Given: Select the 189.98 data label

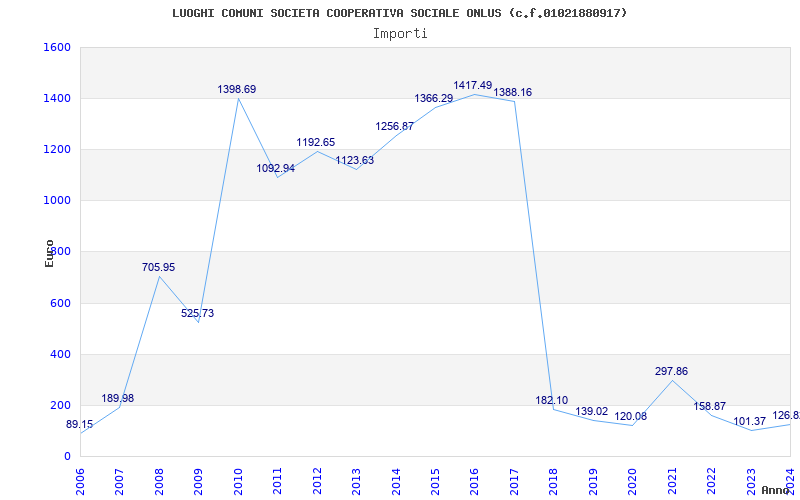Looking at the screenshot, I should [117, 398].
